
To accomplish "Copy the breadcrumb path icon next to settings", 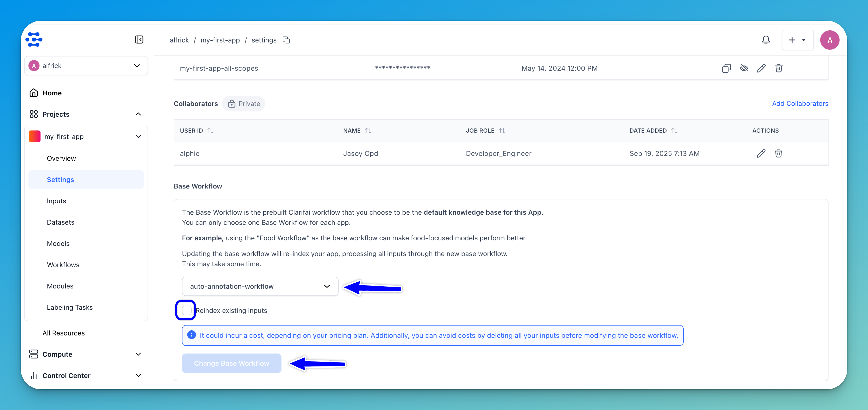I will pyautogui.click(x=286, y=40).
